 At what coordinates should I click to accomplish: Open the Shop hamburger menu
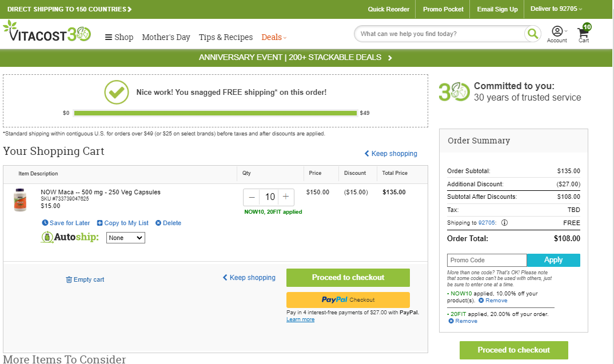coord(119,37)
